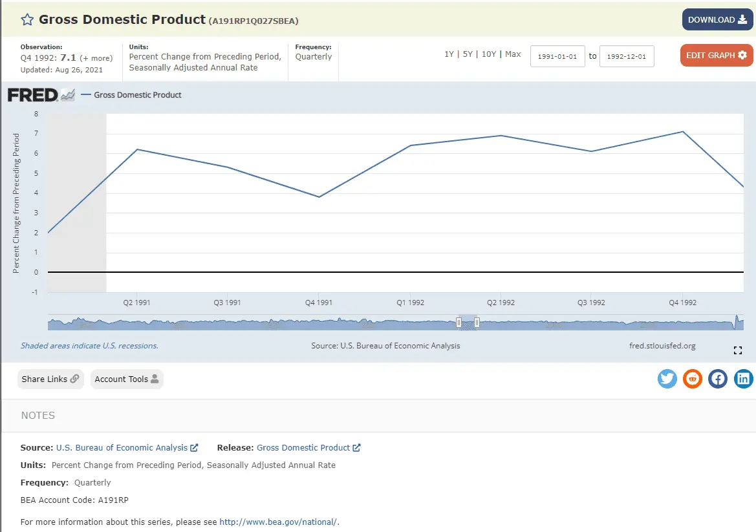
Task: Share the graph on Facebook
Action: (718, 379)
